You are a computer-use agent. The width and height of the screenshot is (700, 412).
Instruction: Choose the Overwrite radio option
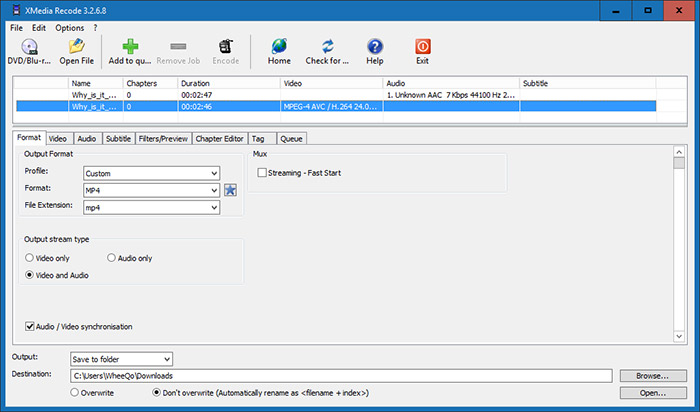(75, 392)
